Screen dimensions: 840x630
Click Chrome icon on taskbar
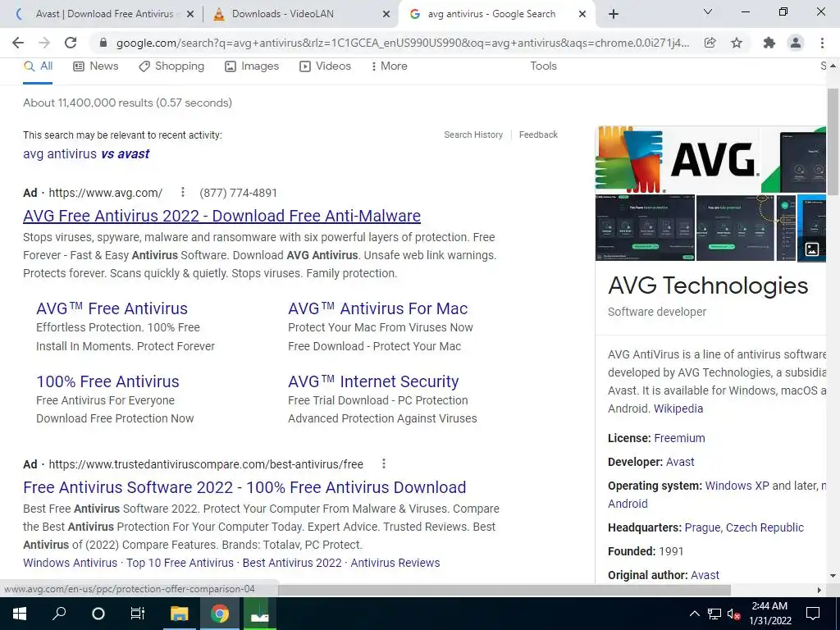coord(220,614)
